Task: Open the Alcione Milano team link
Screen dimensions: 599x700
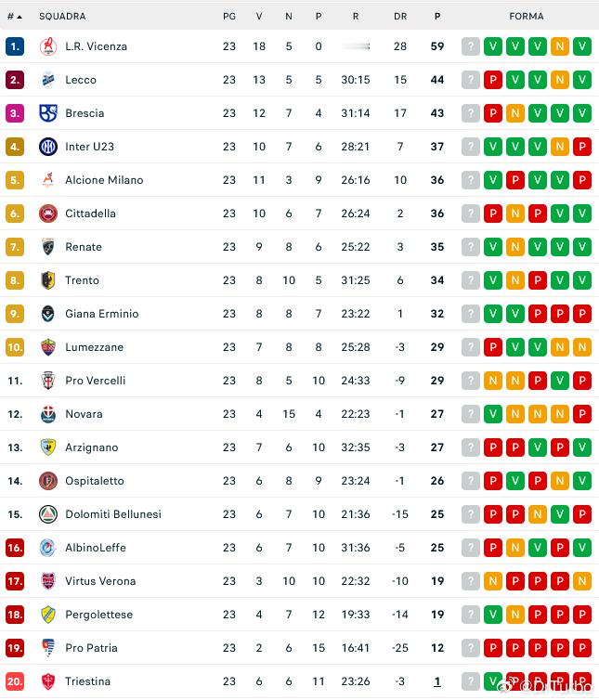Action: click(105, 180)
